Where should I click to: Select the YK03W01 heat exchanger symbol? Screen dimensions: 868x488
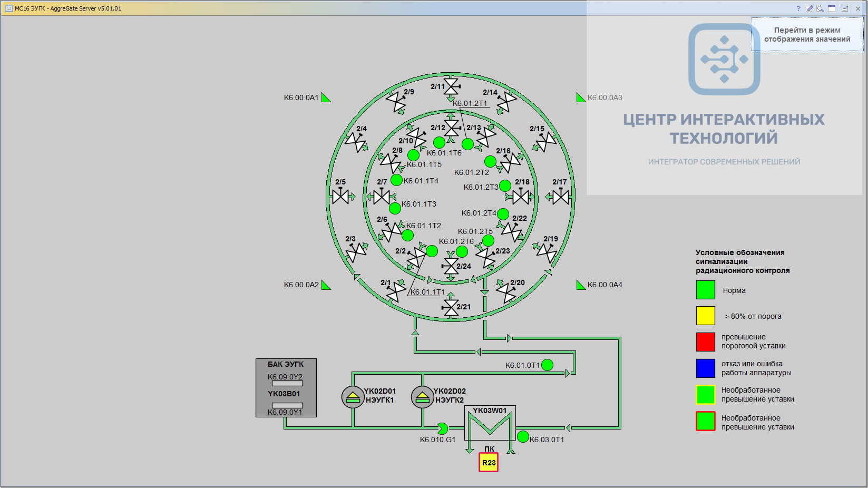tap(490, 423)
